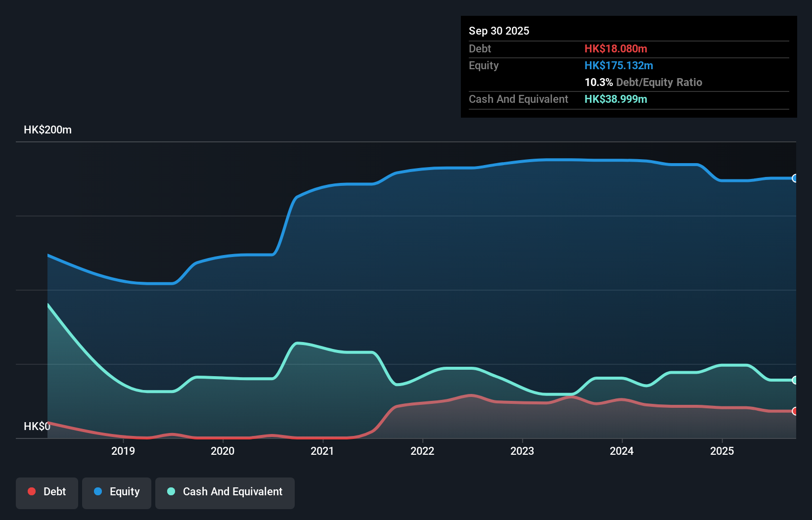This screenshot has width=812, height=520.
Task: Click the 2025 x-axis label
Action: point(722,451)
